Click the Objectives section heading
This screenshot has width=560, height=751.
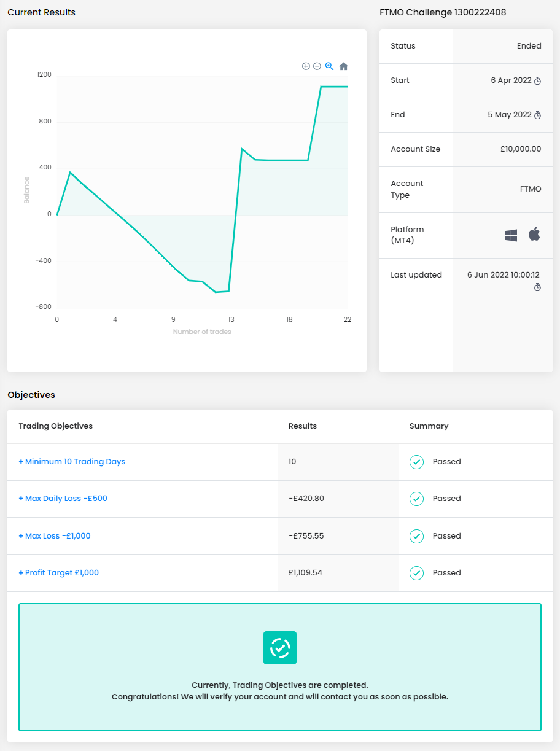(31, 395)
